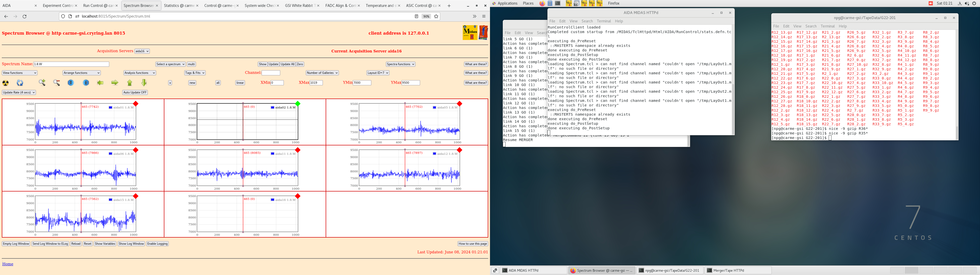Toggle the linear scale button

pos(240,83)
